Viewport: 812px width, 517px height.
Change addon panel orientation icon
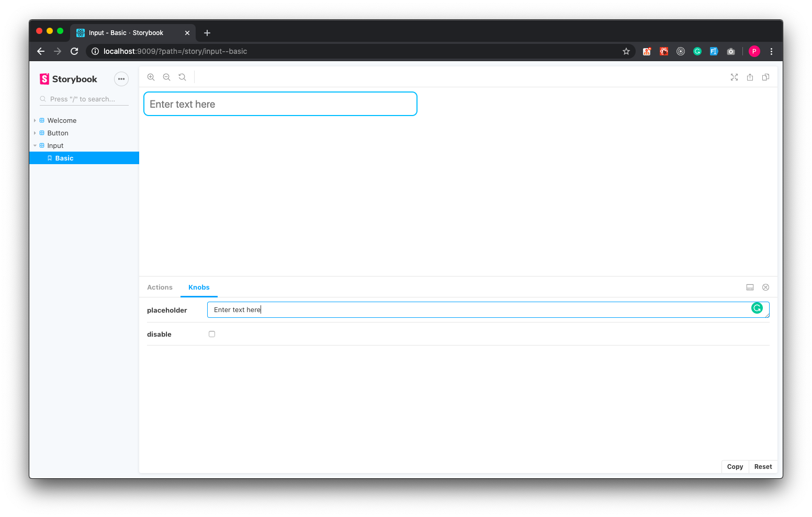[750, 287]
